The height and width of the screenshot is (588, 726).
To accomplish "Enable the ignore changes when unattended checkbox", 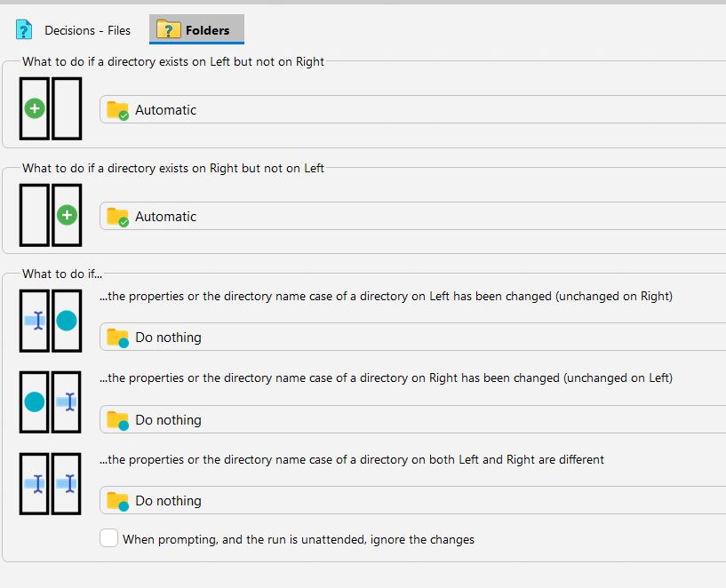I will 108,538.
